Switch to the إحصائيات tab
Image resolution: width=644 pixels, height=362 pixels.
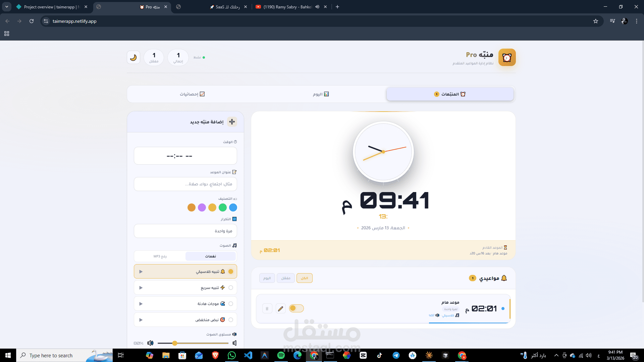click(x=192, y=94)
